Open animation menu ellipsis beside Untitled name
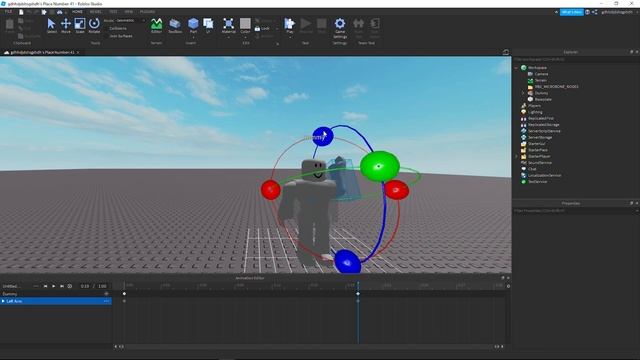The image size is (640, 360). (x=36, y=286)
